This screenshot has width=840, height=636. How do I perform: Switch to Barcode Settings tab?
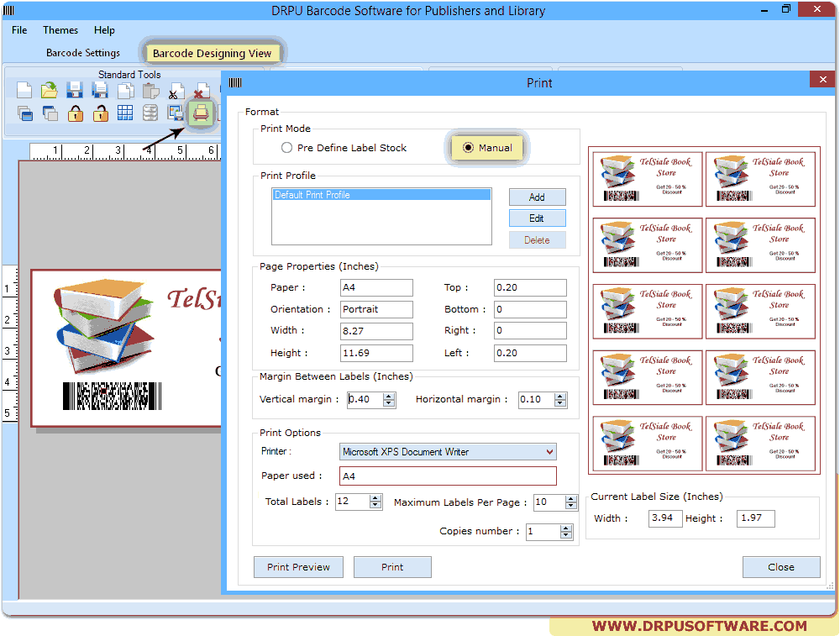(83, 52)
